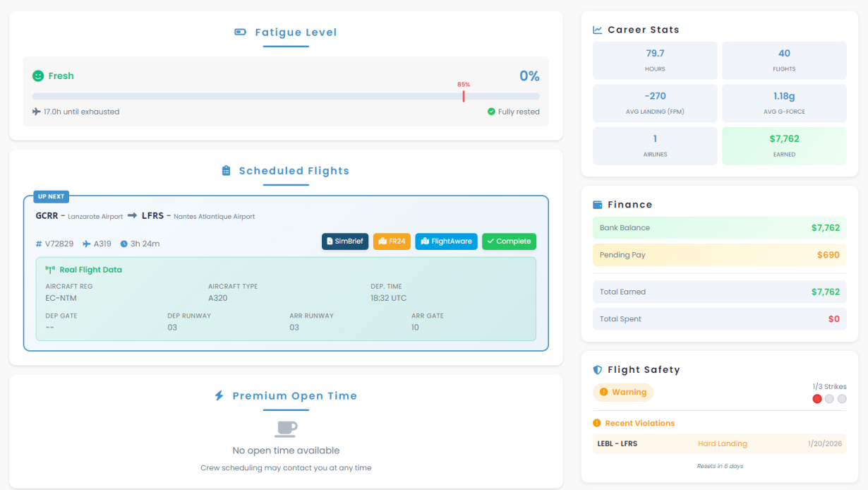Click the green Fully rested checkmark icon
Image resolution: width=868 pixels, height=490 pixels.
click(x=491, y=112)
